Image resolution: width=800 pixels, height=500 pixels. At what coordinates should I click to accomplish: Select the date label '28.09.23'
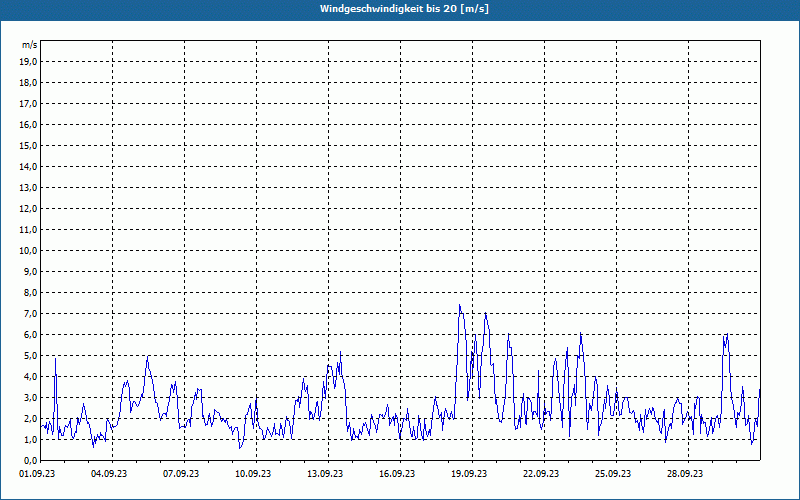[685, 473]
